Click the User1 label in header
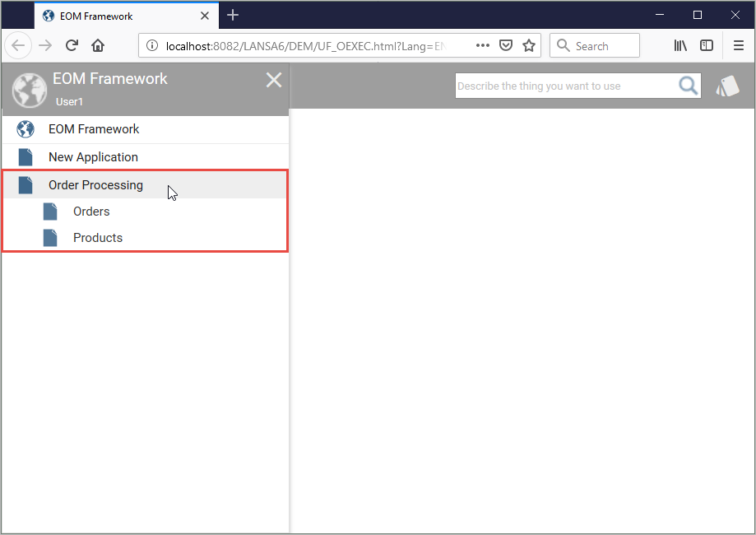756x535 pixels. (x=69, y=102)
